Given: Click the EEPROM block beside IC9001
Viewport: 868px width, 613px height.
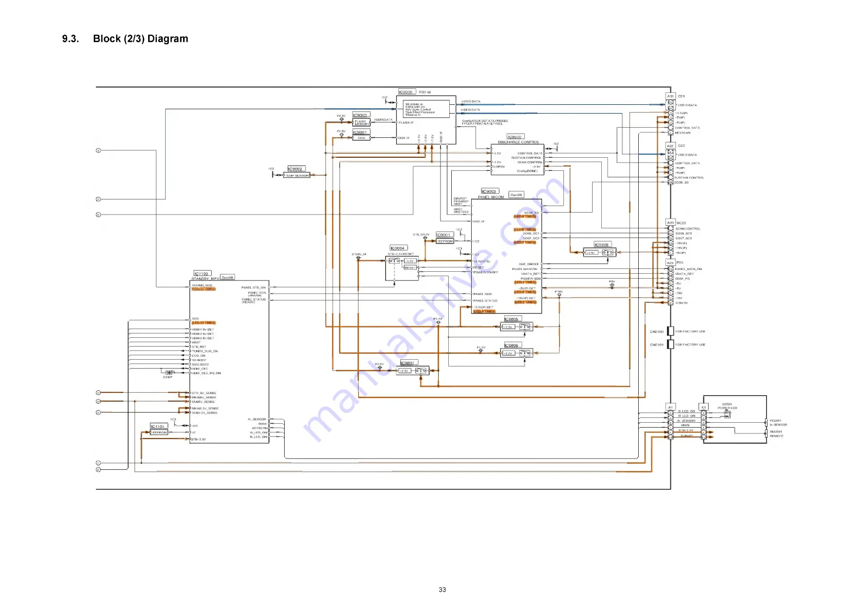Looking at the screenshot, I should point(445,241).
